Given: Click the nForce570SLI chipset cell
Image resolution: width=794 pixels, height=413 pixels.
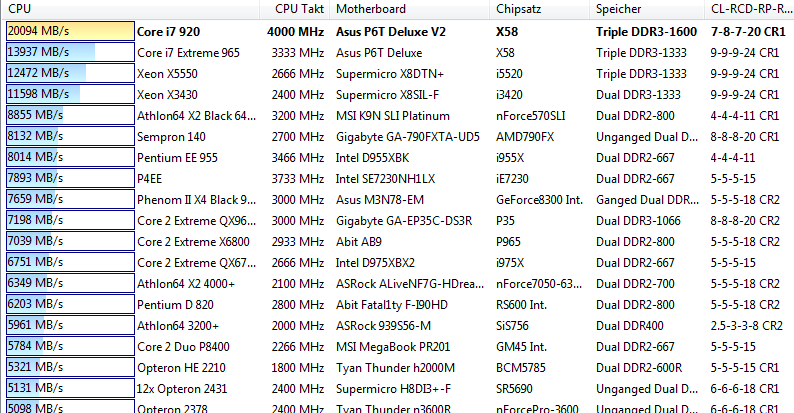Looking at the screenshot, I should [x=530, y=116].
